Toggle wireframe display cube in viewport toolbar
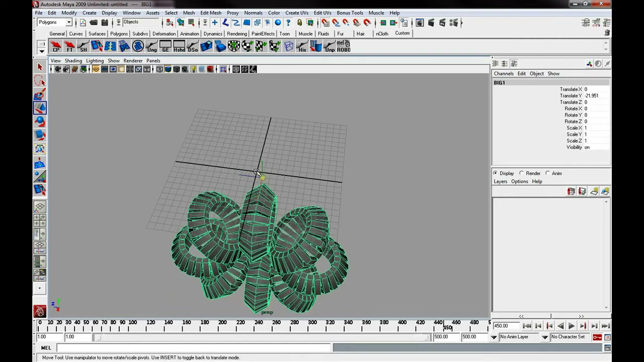644x362 pixels. (159, 69)
